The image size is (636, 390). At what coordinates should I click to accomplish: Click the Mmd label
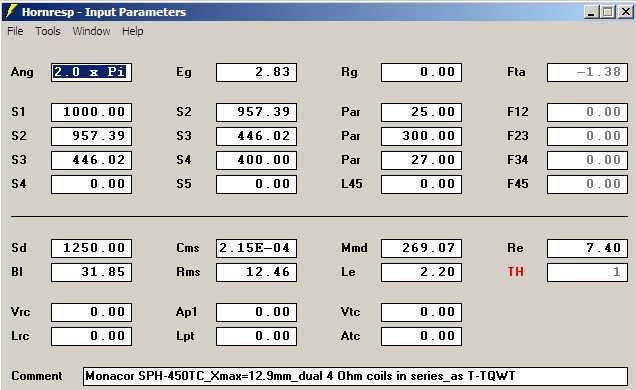click(355, 248)
